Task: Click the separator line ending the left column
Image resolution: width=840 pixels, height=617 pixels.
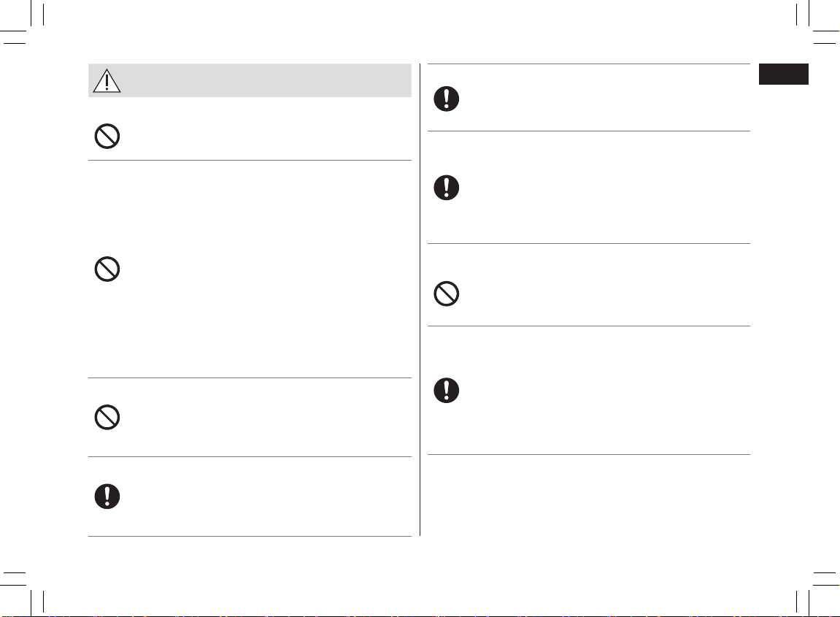Action: 250,536
